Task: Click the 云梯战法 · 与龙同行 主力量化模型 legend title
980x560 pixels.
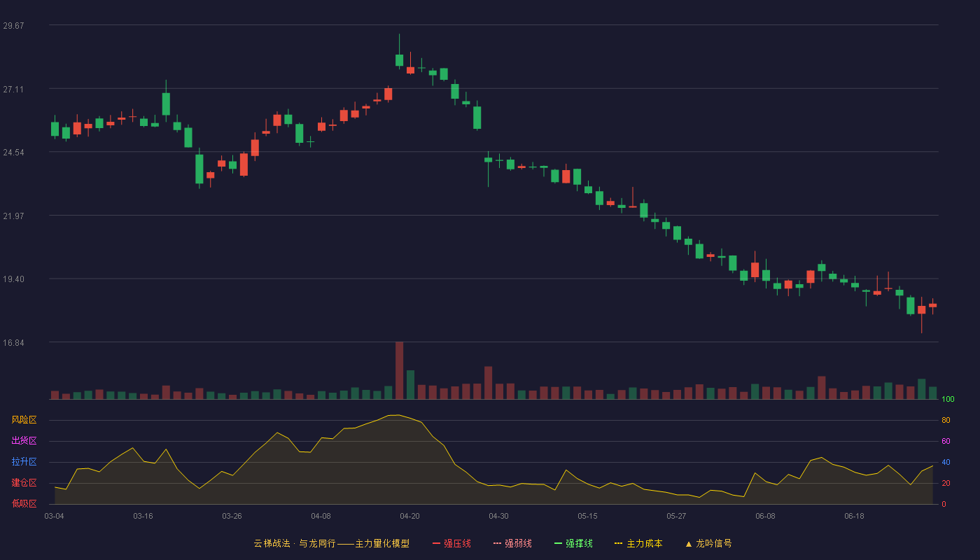Action: pyautogui.click(x=331, y=543)
